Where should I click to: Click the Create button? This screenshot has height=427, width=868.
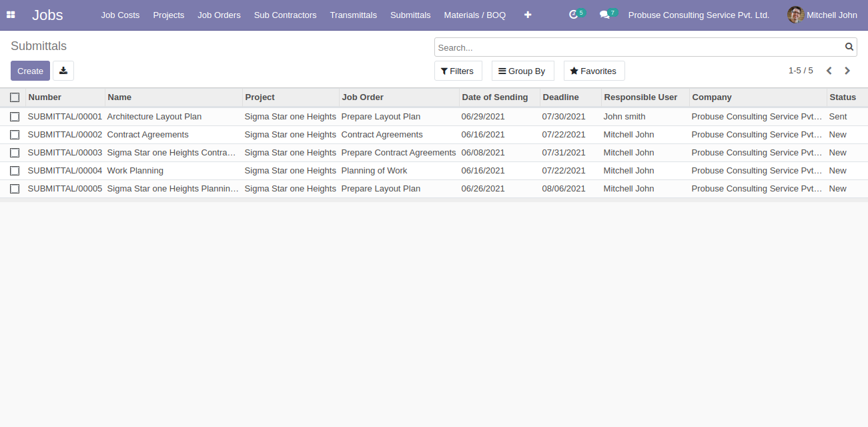click(x=30, y=71)
